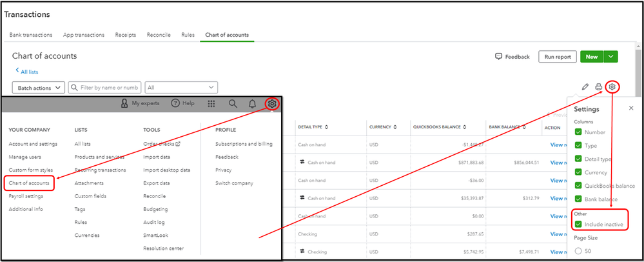Viewport: 644px width, 262px height.
Task: Open Account and settings menu item
Action: 33,144
